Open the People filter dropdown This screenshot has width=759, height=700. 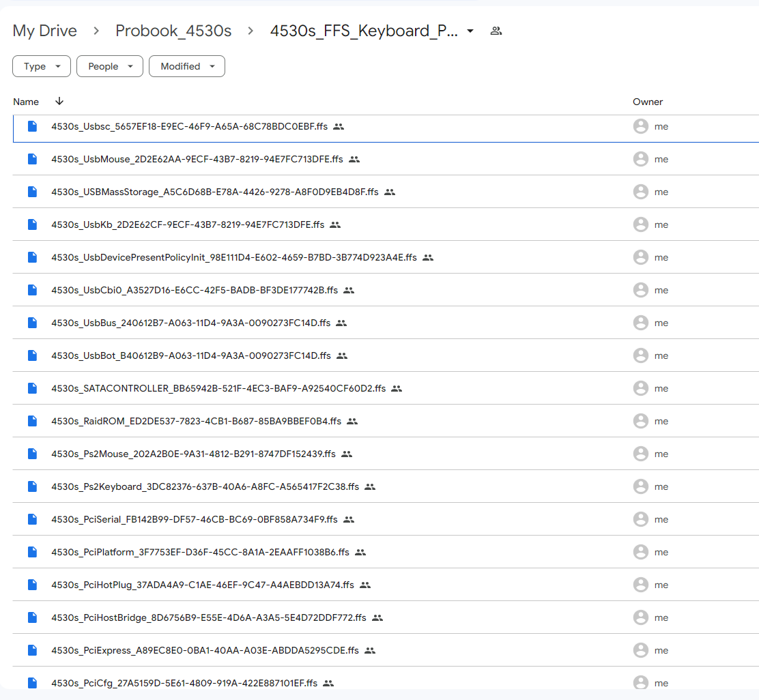click(x=110, y=66)
